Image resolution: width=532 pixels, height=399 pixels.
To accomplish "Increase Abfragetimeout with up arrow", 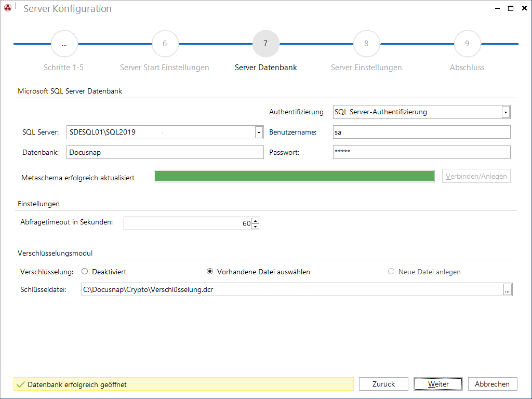I will click(x=256, y=220).
